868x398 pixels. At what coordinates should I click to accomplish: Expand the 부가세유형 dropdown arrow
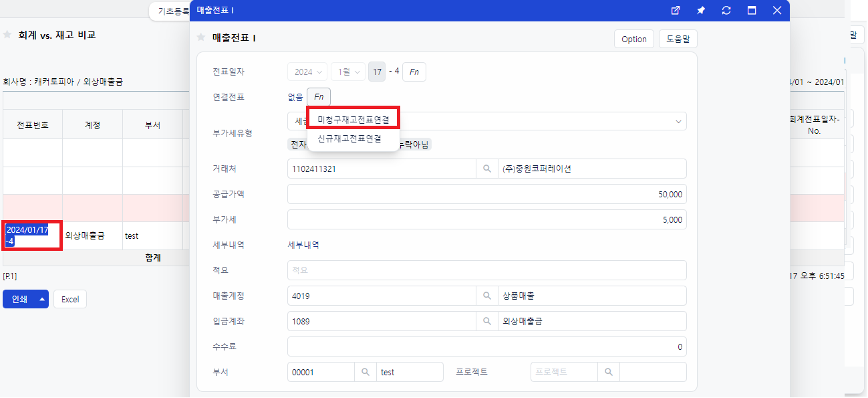pos(678,122)
